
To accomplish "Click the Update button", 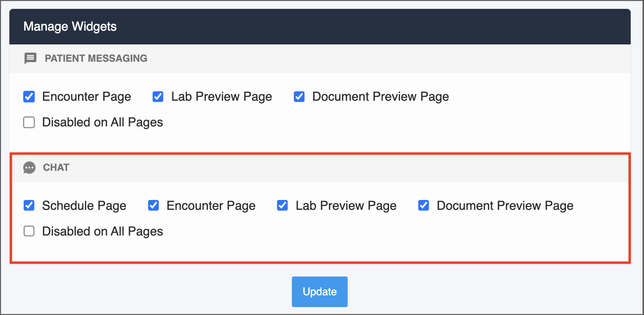I will 320,292.
